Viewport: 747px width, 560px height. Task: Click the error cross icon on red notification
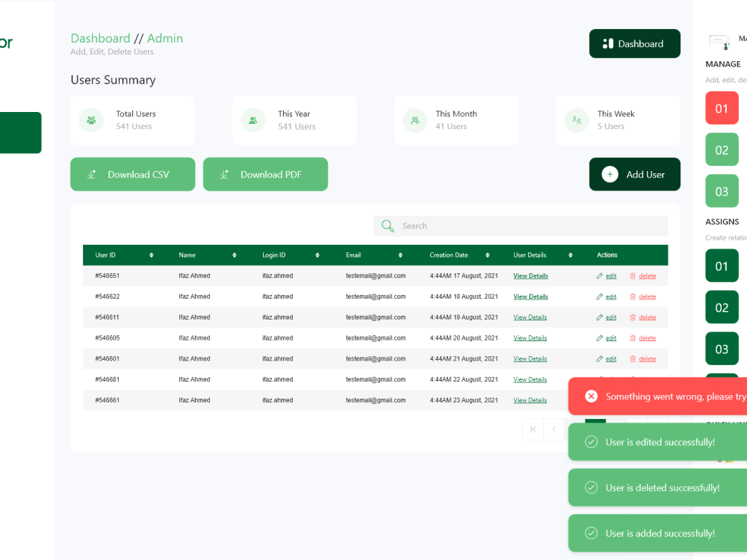pos(591,396)
